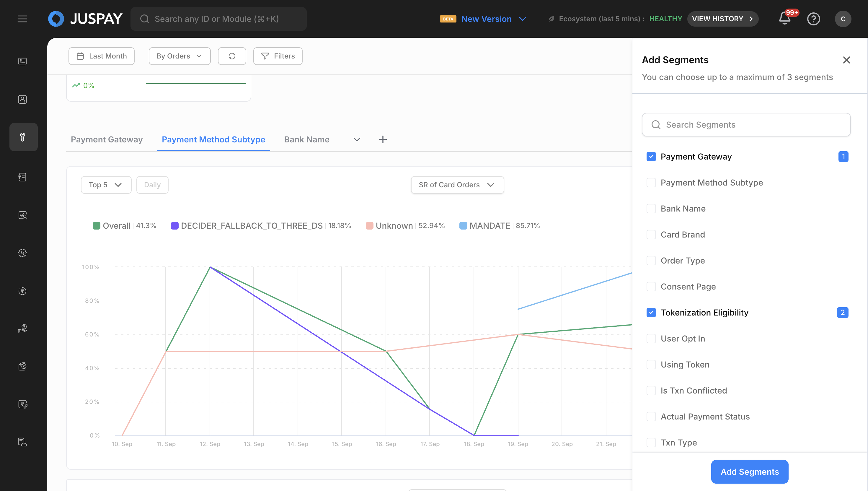Switch to the Payment Gateway tab
Image resolution: width=868 pixels, height=491 pixels.
point(107,140)
